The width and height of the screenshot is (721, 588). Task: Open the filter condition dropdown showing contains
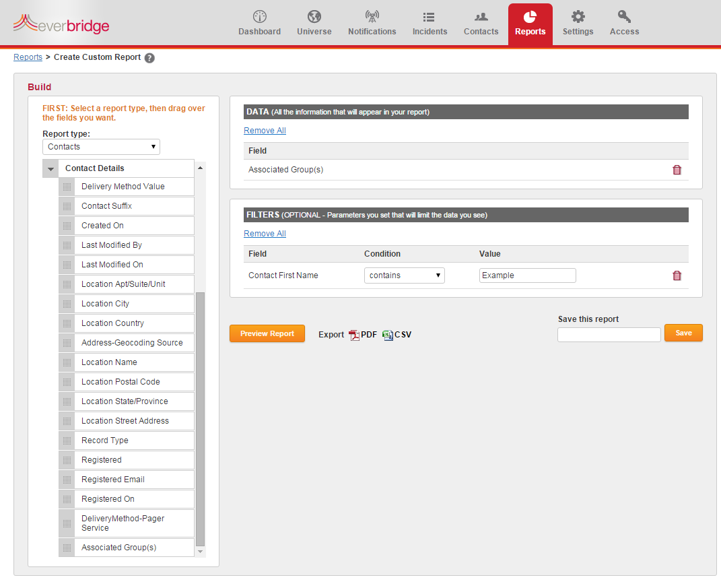[404, 275]
